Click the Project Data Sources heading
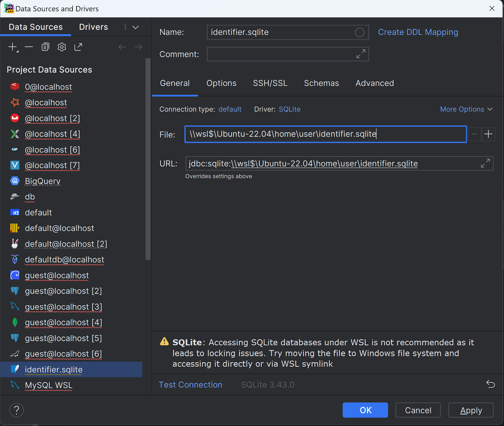Screen dimensions: 504x426 click(49, 70)
